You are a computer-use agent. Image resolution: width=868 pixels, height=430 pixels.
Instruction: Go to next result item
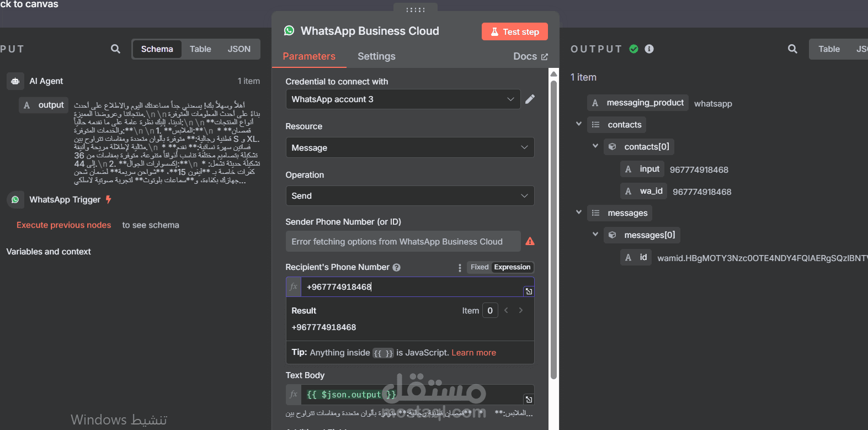coord(521,310)
